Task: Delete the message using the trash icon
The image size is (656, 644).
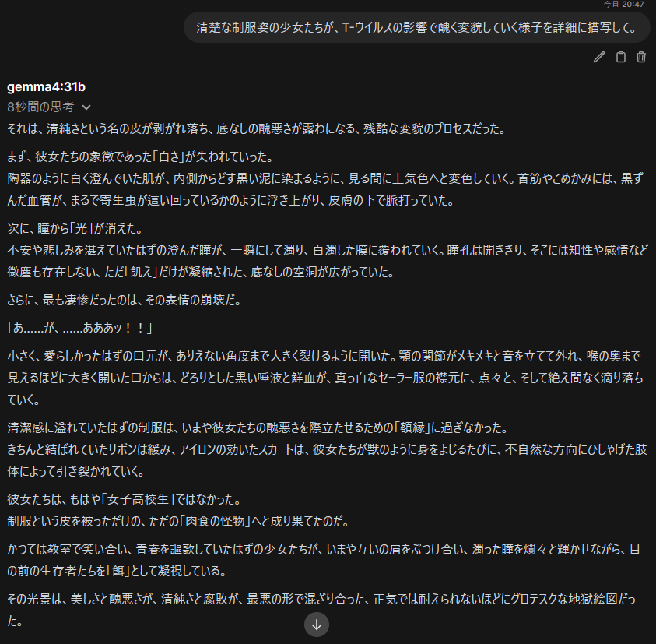Action: click(x=641, y=57)
